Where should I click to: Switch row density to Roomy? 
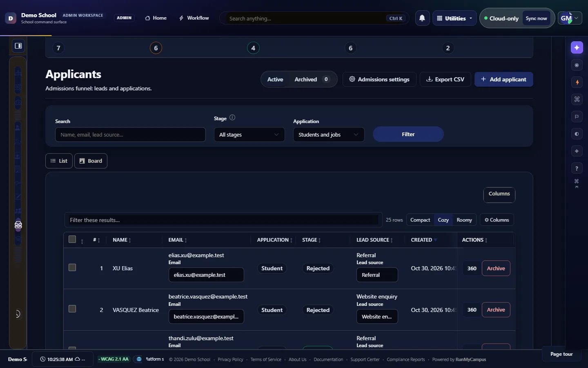464,220
